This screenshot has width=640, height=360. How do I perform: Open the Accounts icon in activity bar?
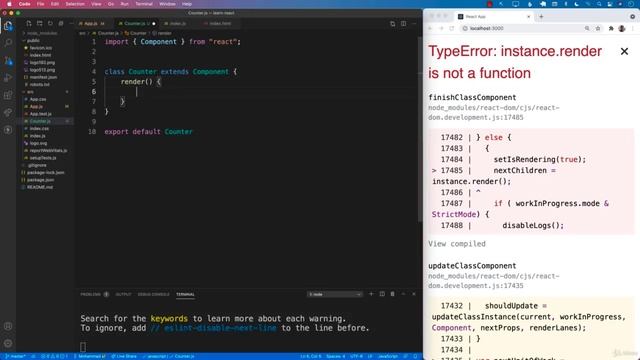[x=8, y=326]
